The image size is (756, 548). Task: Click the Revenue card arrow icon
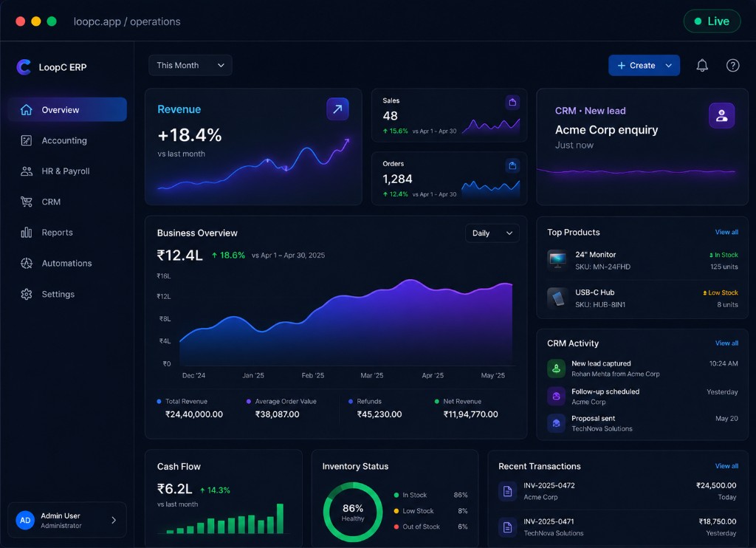coord(337,109)
